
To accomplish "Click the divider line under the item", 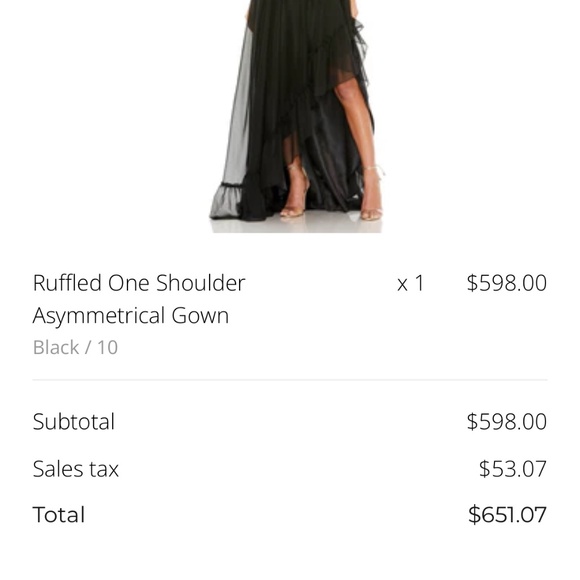I will coord(290,380).
